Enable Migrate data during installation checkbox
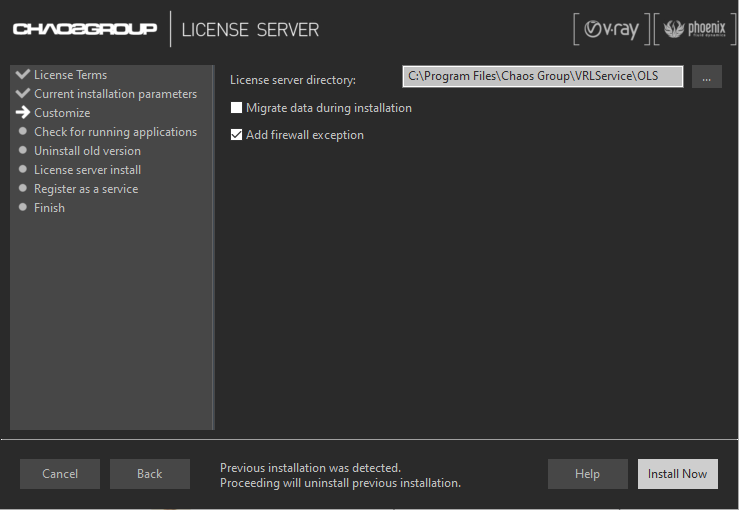 coord(237,108)
